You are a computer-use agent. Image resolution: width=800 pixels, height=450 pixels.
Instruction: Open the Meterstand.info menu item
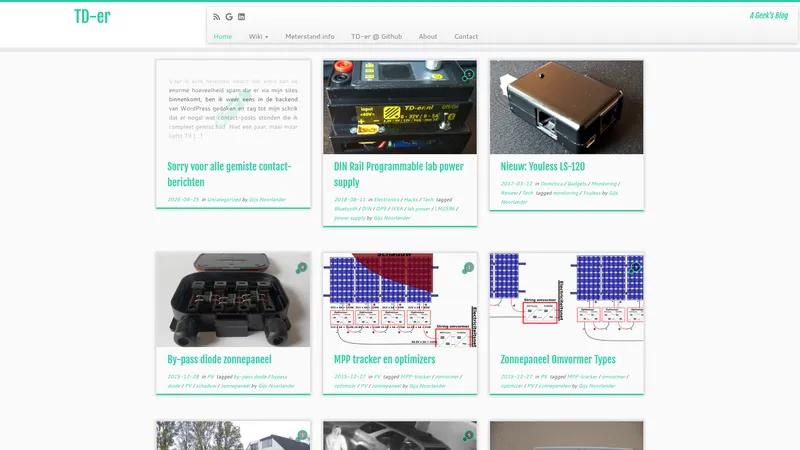310,36
